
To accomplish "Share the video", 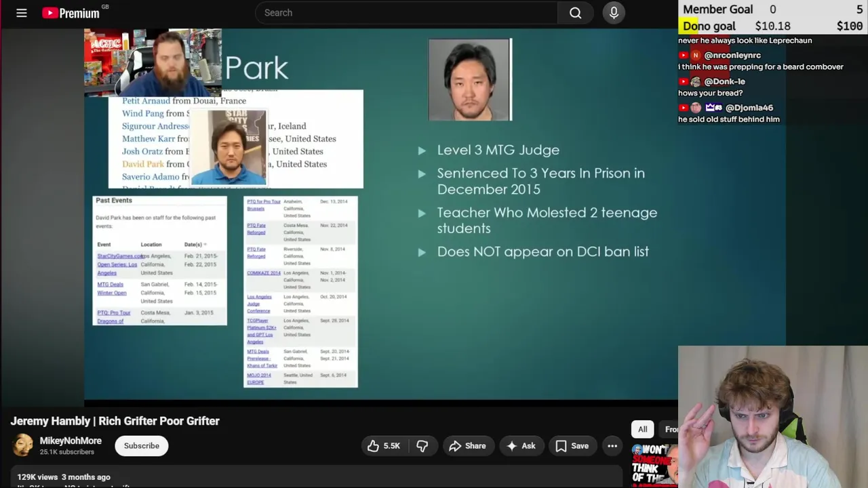I will tap(467, 446).
